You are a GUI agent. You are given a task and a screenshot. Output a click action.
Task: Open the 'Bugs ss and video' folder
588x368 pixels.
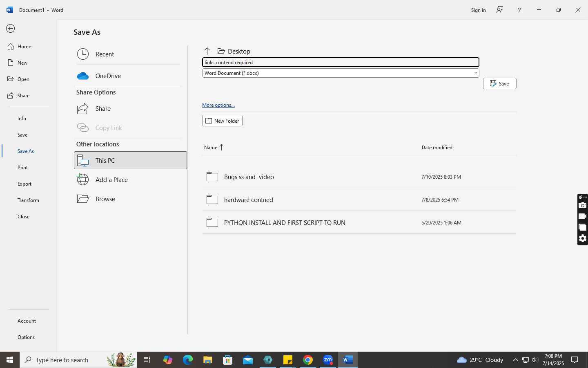coord(359,177)
